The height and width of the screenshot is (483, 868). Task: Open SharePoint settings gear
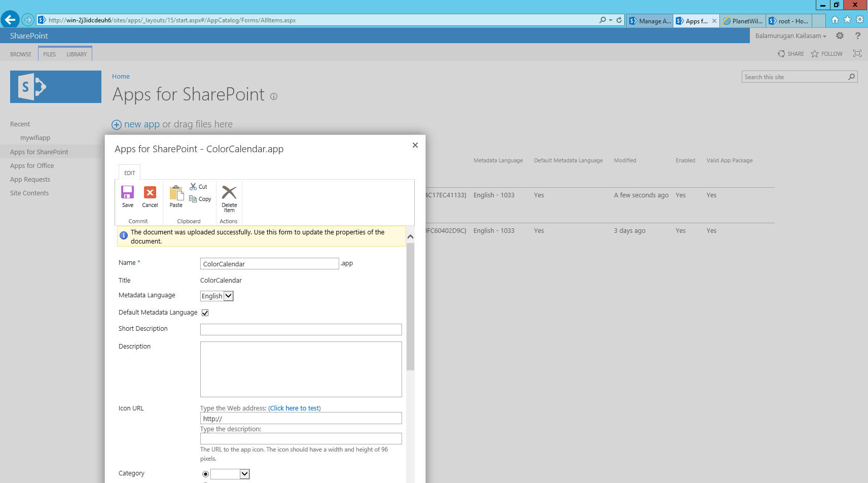pos(840,36)
